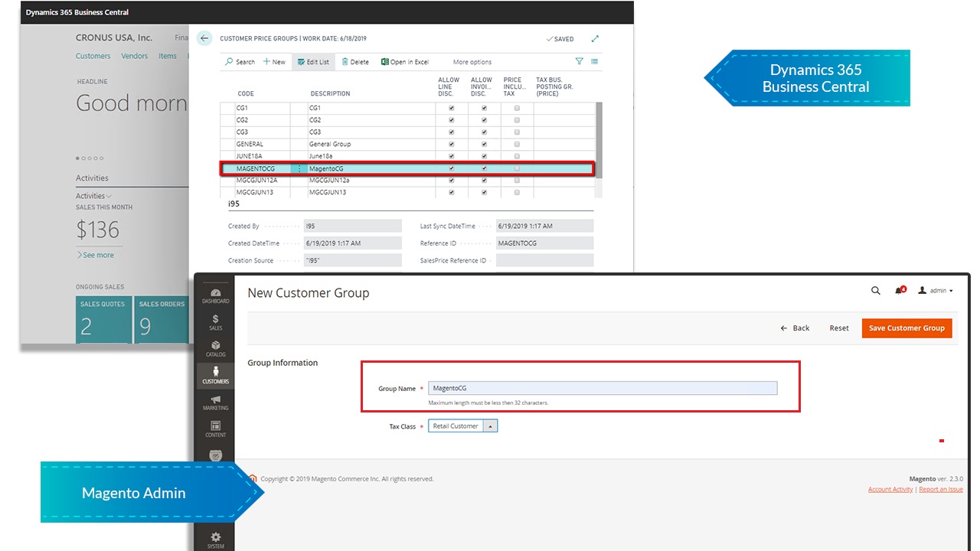The width and height of the screenshot is (980, 551).
Task: Click Save Customer Group button
Action: [x=906, y=328]
